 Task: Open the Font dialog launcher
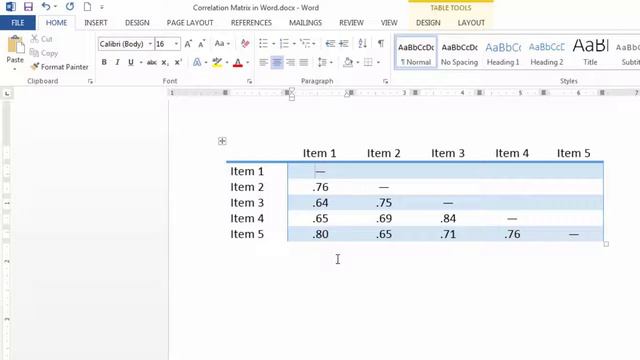click(249, 82)
